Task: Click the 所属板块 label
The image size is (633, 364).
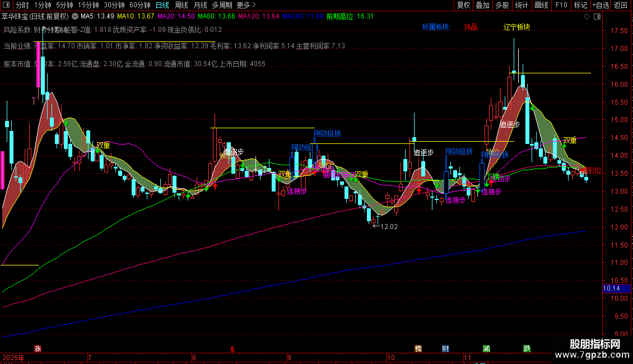Action: 436,27
